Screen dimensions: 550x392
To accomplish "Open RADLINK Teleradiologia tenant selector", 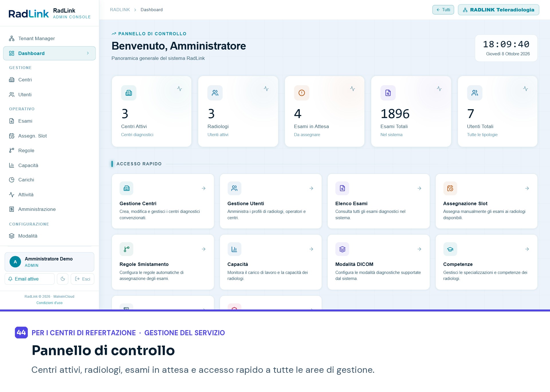I will [498, 10].
